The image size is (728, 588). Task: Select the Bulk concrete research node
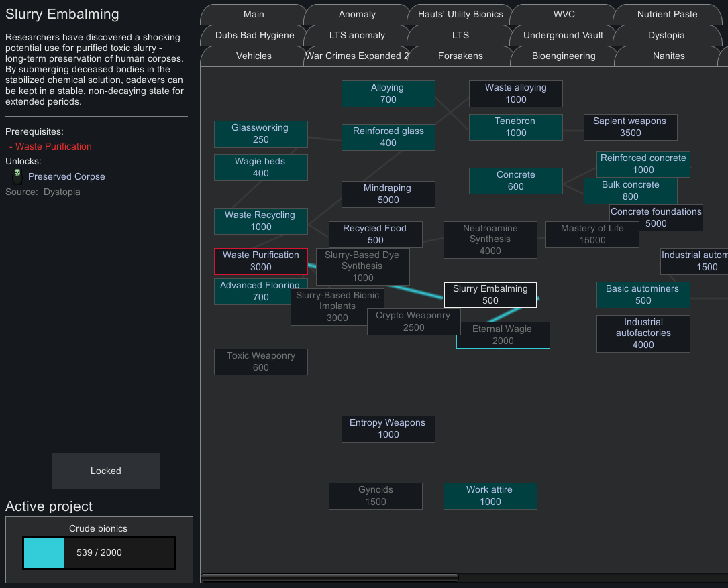630,190
